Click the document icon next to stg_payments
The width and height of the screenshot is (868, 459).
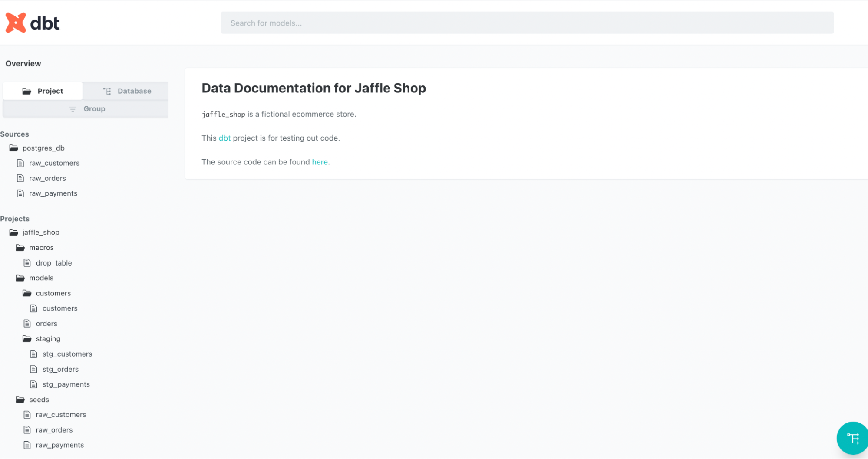tap(34, 384)
